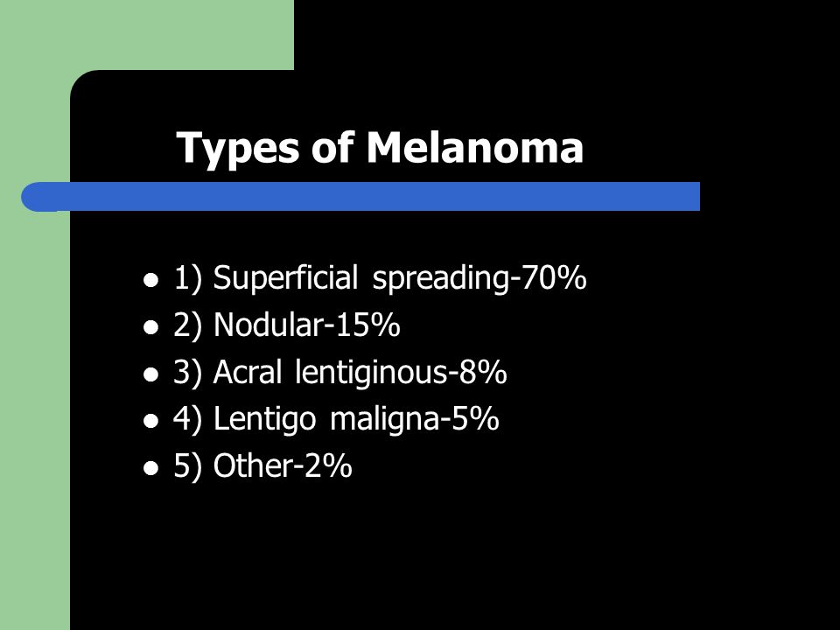Click the bullet dot before 'Lentigo maligna'
The height and width of the screenshot is (630, 840).
(x=151, y=421)
